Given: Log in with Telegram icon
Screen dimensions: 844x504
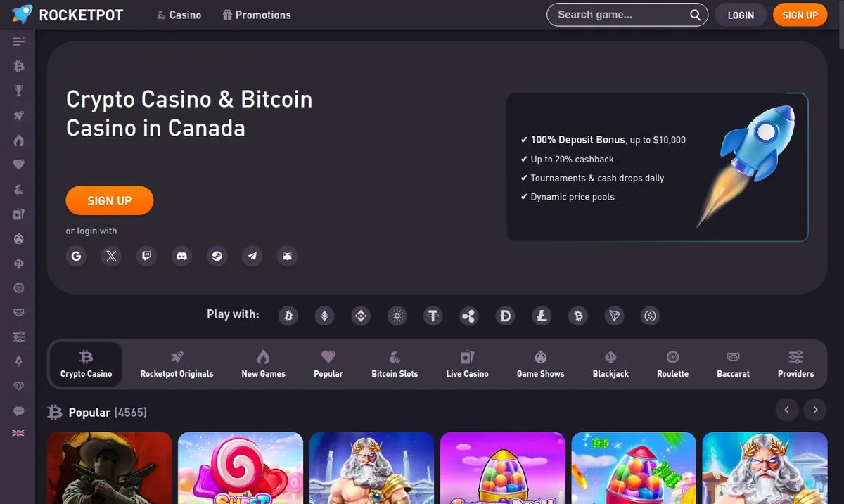Looking at the screenshot, I should pyautogui.click(x=252, y=257).
